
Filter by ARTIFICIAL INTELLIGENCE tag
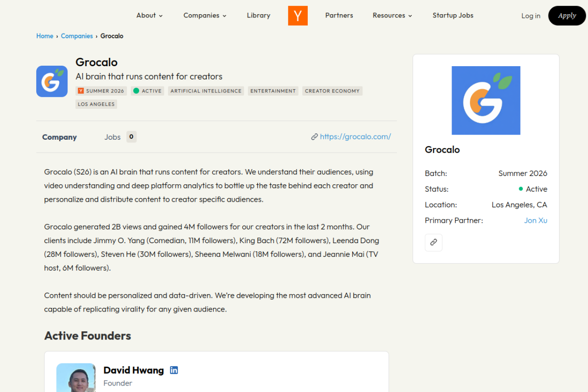coord(206,91)
